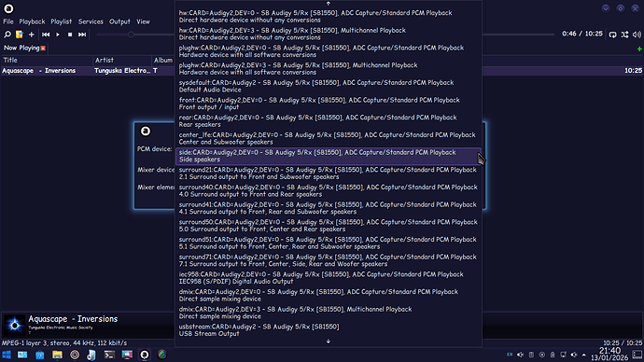This screenshot has height=362, width=644.
Task: Click the green plus new playlist icon
Action: pyautogui.click(x=639, y=49)
